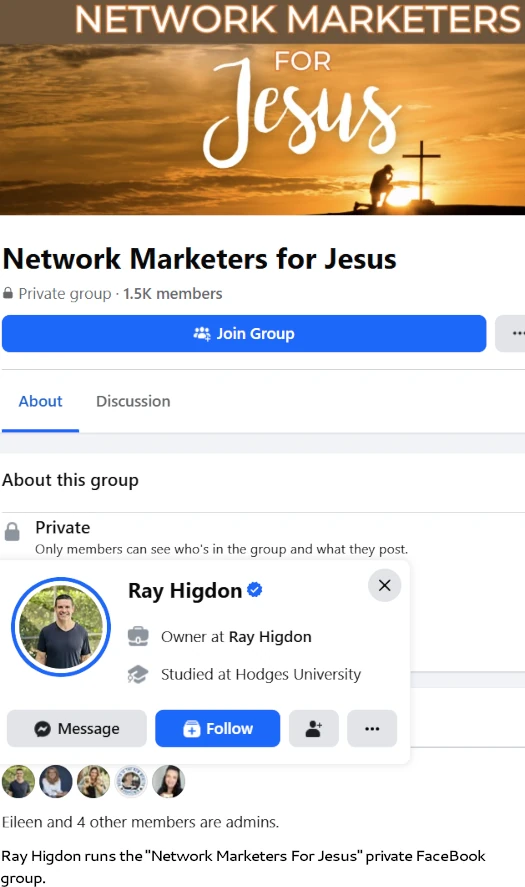
Task: Click the About this group heading
Action: 70,480
